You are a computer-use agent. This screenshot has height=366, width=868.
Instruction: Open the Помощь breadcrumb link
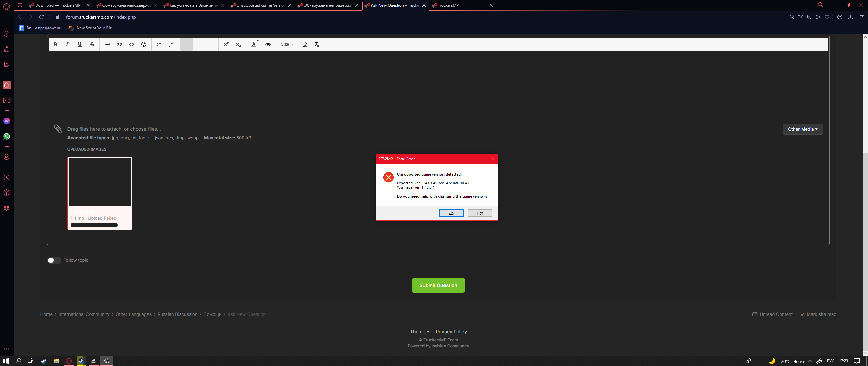click(212, 314)
